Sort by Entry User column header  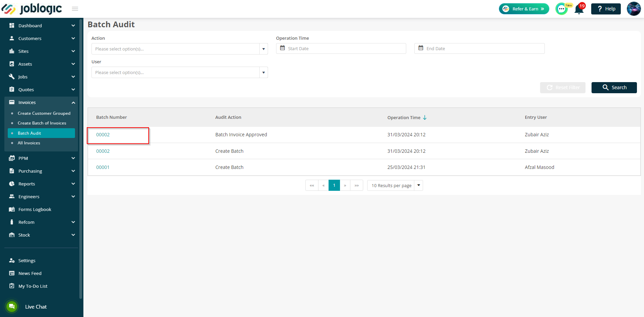536,117
